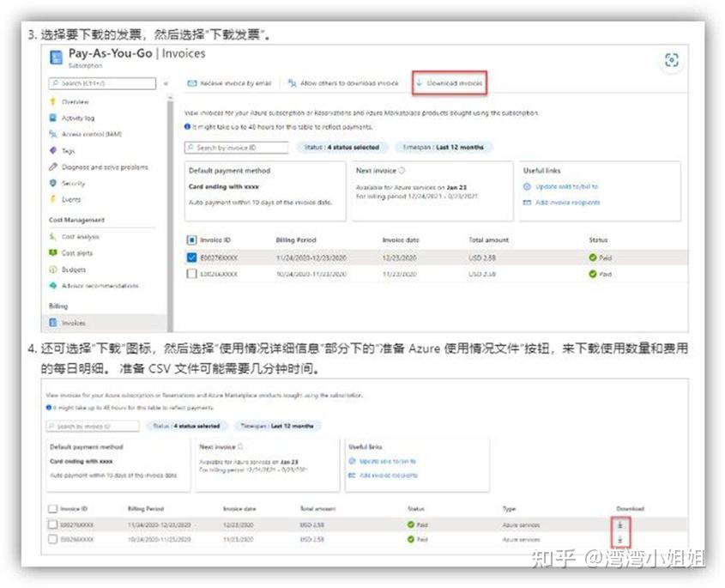Open Diagnose and solve problems
Screen dimensions: 725x588
(x=116, y=167)
